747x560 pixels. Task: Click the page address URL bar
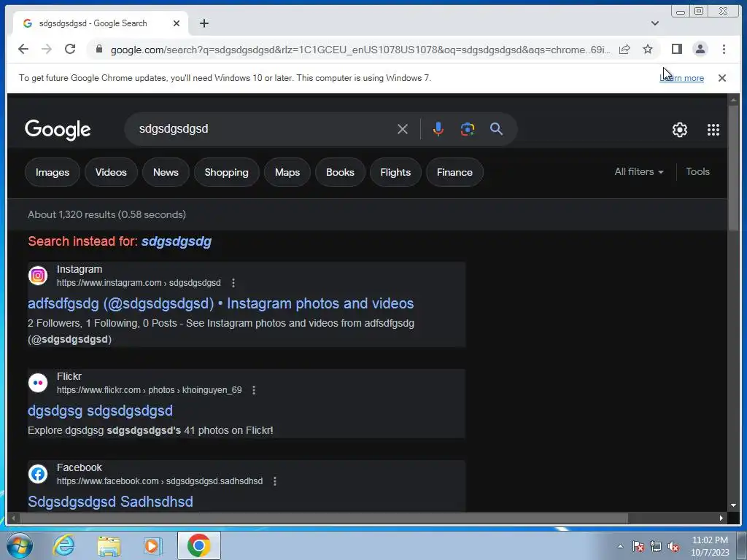(360, 50)
